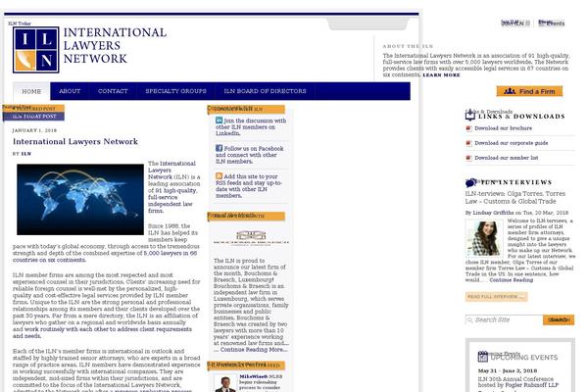Image resolution: width=588 pixels, height=392 pixels.
Task: Go to the HOME tab
Action: point(31,91)
